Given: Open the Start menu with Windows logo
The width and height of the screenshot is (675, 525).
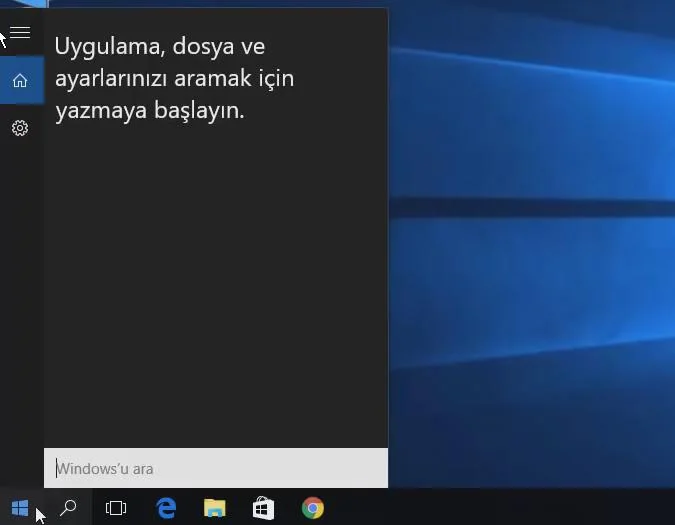Looking at the screenshot, I should pos(20,508).
